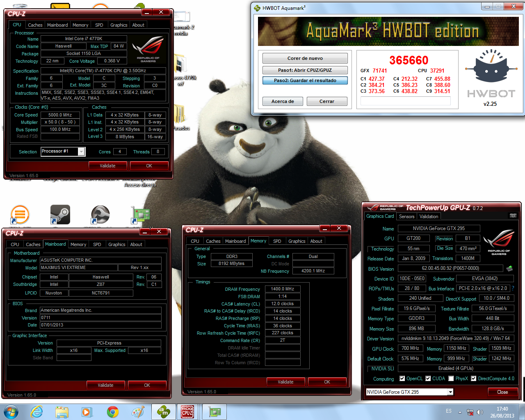This screenshot has width=525, height=420.
Task: Show hidden system tray icons
Action: click(x=460, y=412)
